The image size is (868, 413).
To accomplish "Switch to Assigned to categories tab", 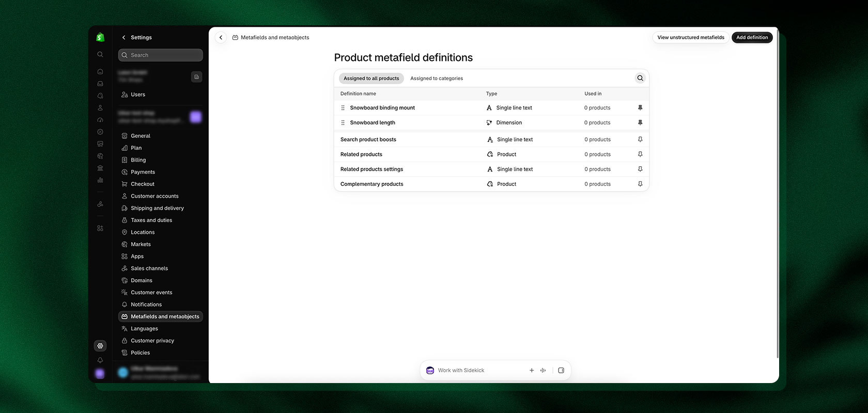I will [x=437, y=78].
